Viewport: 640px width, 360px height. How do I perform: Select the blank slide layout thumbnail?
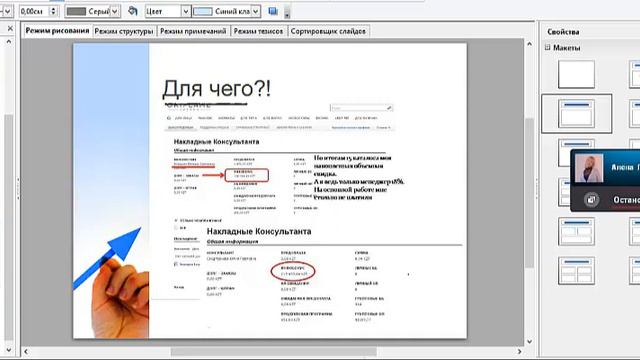[x=576, y=74]
